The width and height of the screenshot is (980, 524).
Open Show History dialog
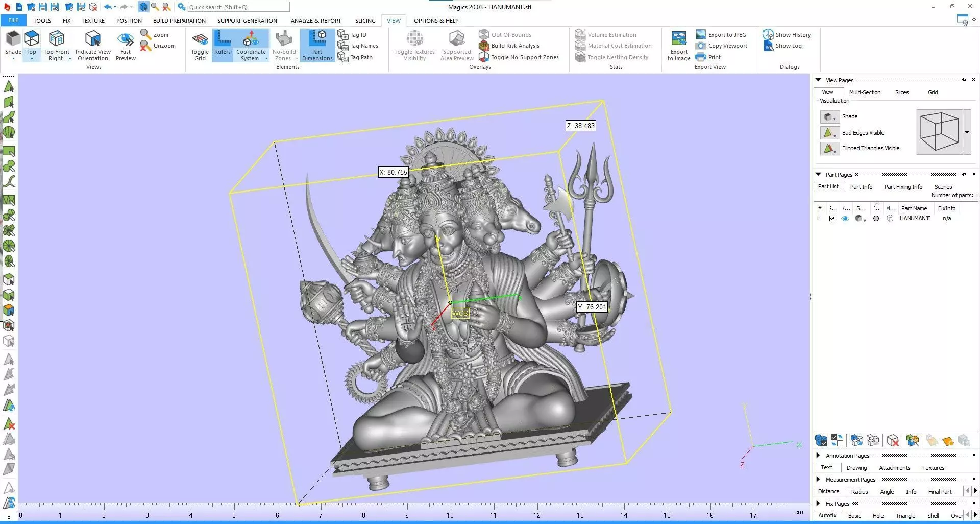[787, 35]
